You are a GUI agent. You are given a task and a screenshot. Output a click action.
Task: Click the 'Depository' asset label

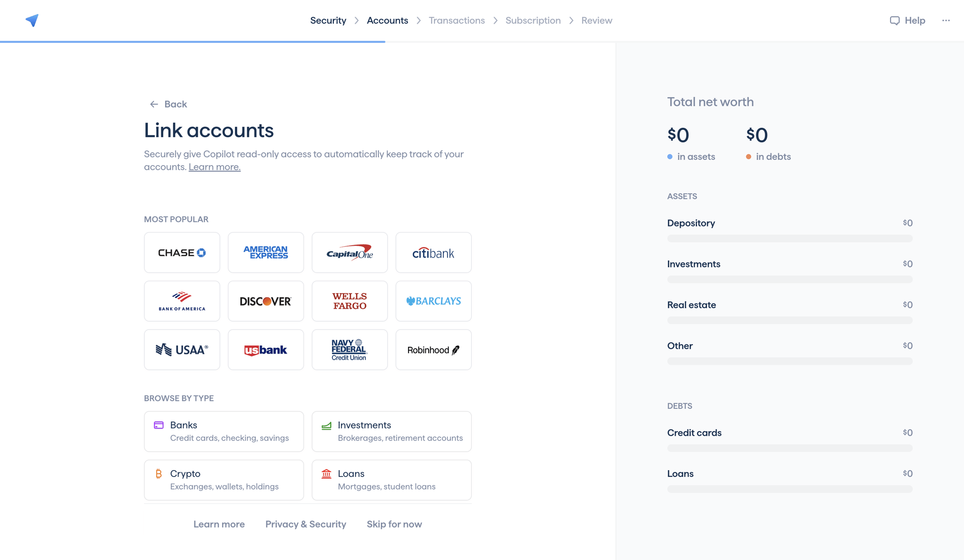(x=691, y=223)
